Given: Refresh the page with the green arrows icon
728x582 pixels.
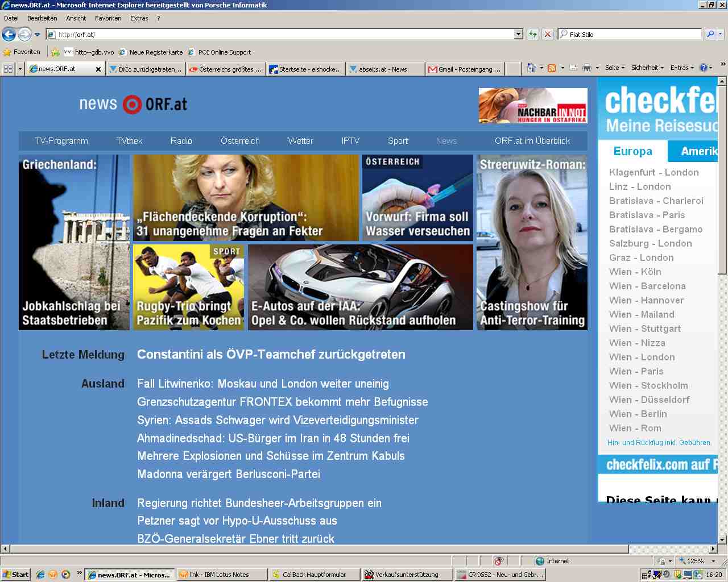Looking at the screenshot, I should (533, 35).
